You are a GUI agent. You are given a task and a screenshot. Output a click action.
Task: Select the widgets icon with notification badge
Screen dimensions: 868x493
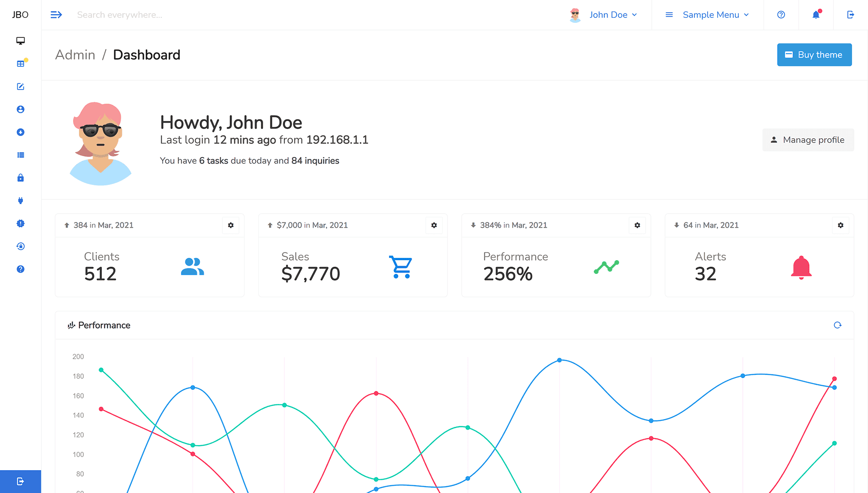[x=21, y=63]
